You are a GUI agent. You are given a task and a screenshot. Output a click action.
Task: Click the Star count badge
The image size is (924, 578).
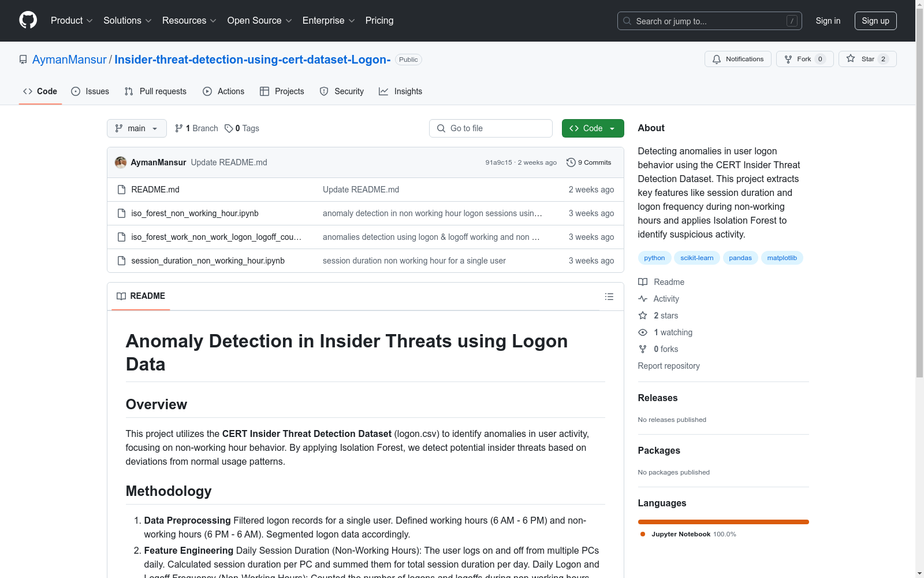[x=883, y=59]
